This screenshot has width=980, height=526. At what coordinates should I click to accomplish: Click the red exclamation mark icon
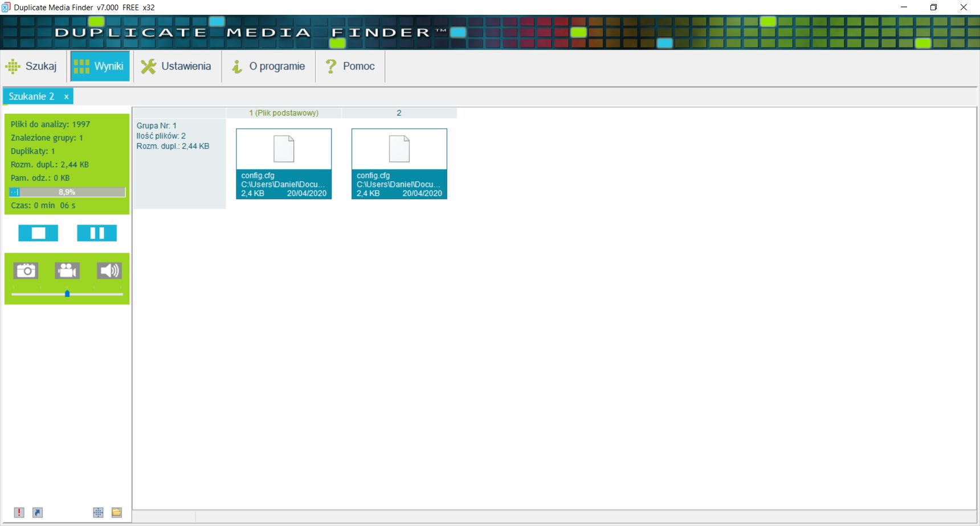pyautogui.click(x=19, y=512)
